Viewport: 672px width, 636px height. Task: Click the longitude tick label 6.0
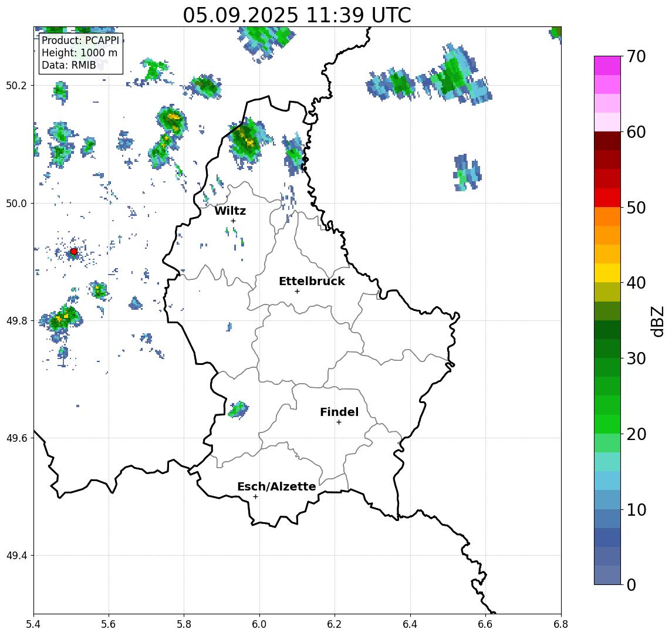point(259,624)
